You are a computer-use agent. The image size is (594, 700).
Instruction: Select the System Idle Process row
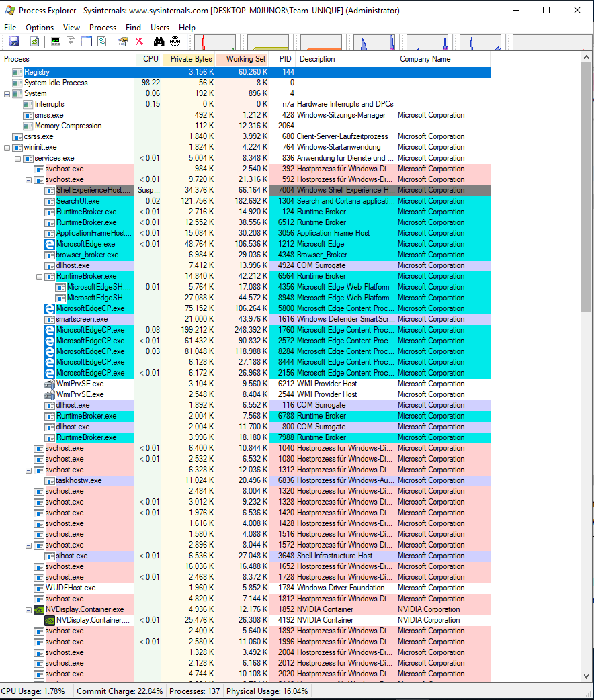[x=245, y=83]
